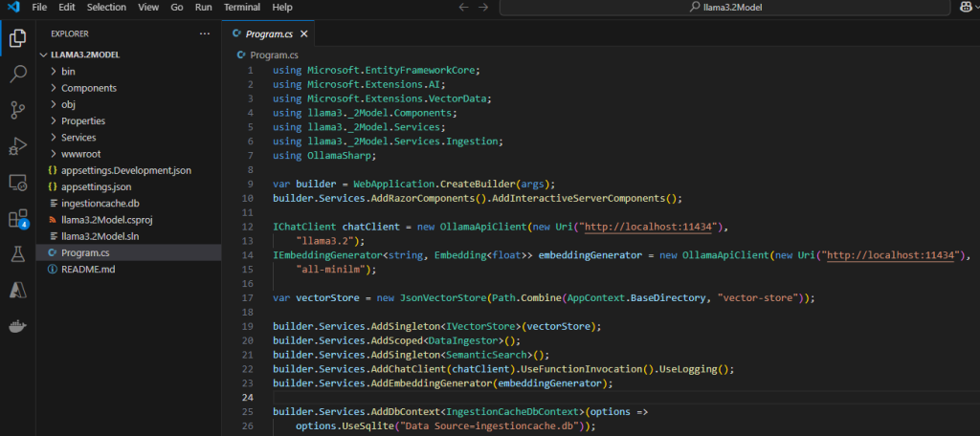The height and width of the screenshot is (436, 980).
Task: Click the "llama3.2" string on line 13
Action: point(327,241)
